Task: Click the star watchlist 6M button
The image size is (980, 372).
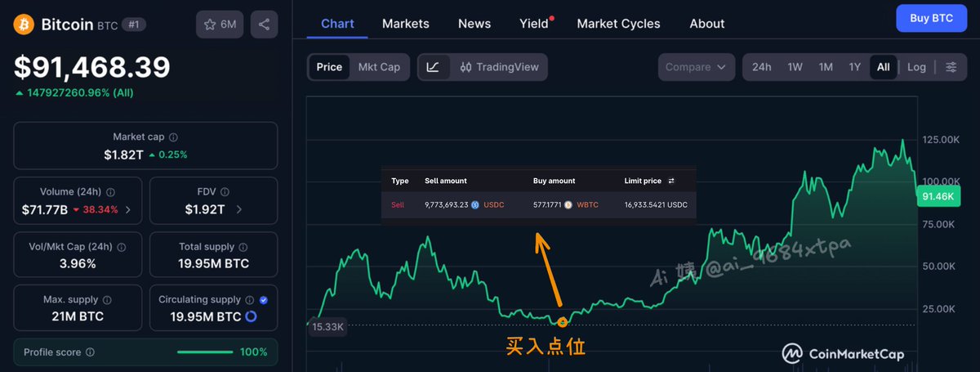Action: (x=220, y=25)
